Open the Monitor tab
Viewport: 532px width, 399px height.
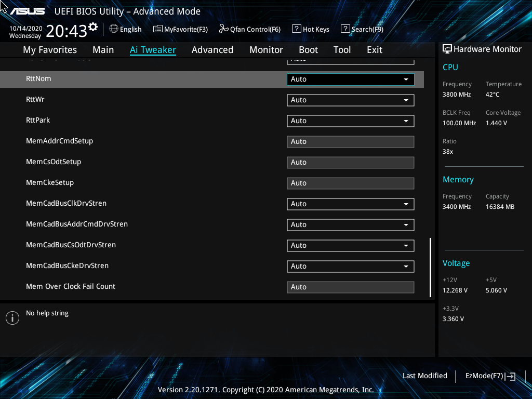tap(267, 50)
